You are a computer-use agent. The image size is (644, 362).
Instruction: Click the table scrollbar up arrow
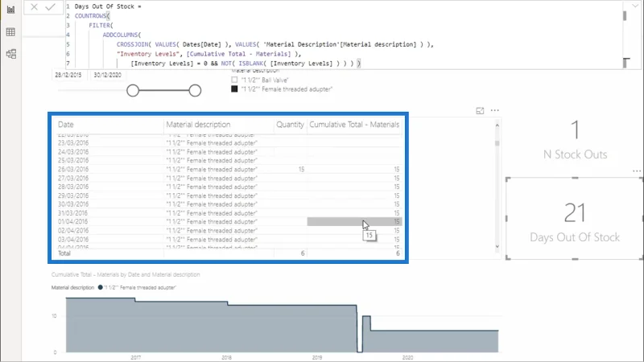tap(497, 125)
